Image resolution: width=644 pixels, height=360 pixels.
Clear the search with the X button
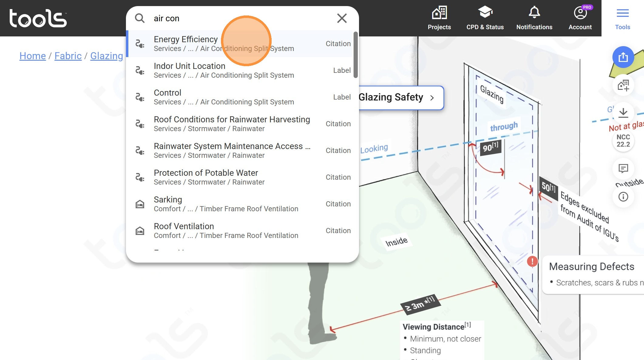[342, 18]
